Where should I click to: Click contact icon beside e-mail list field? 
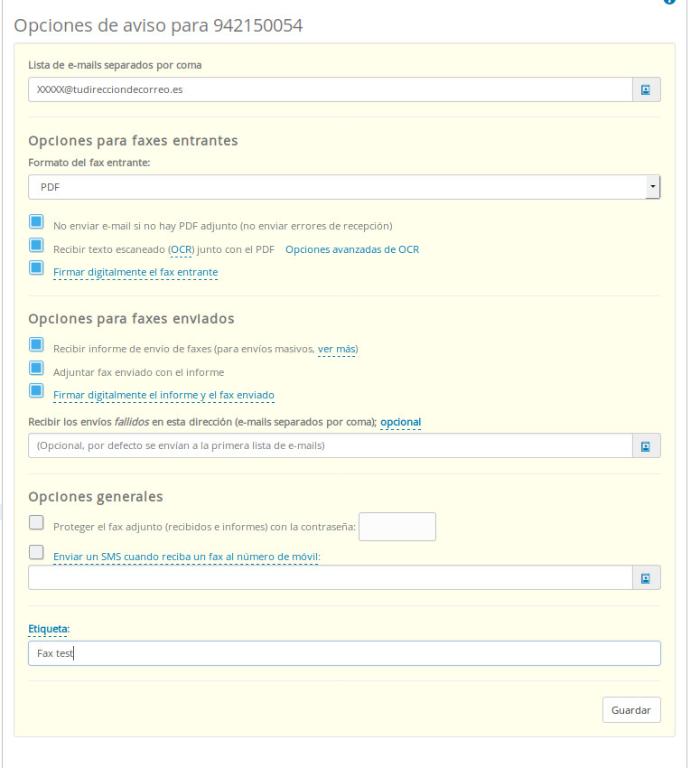tap(646, 89)
